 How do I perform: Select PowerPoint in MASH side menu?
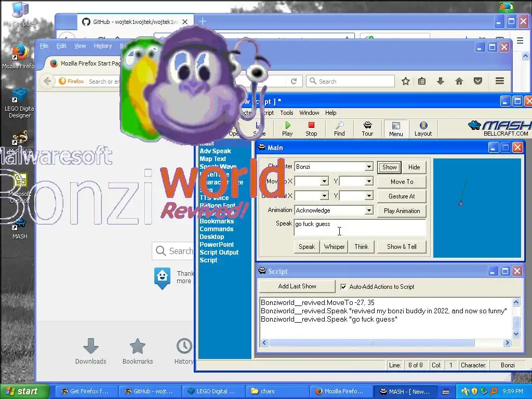(x=217, y=245)
